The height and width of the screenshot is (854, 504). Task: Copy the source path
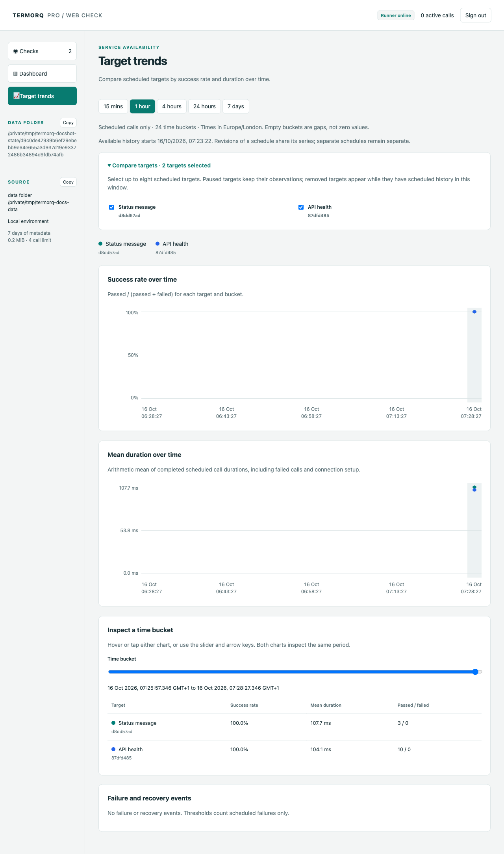pyautogui.click(x=69, y=182)
